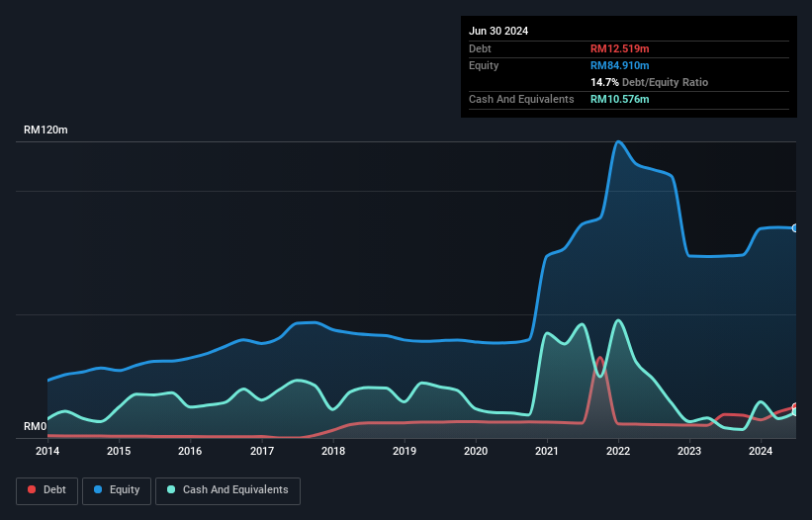Select the Equity endpoint marker at Jun 2024
The image size is (812, 520).
(795, 228)
